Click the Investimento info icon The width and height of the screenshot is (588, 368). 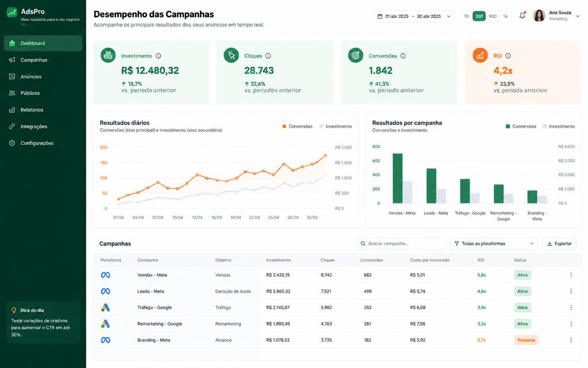click(x=158, y=56)
